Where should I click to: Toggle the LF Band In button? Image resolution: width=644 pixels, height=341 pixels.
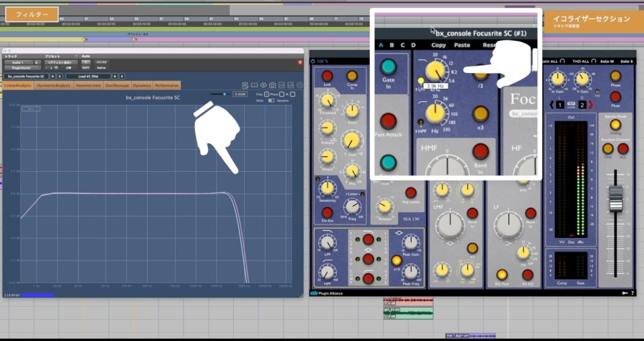(x=531, y=213)
